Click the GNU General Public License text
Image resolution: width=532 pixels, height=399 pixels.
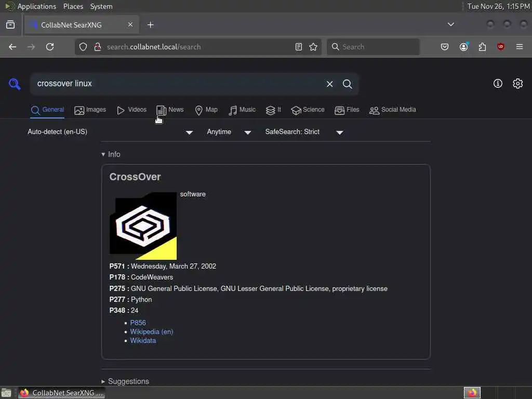click(x=174, y=289)
